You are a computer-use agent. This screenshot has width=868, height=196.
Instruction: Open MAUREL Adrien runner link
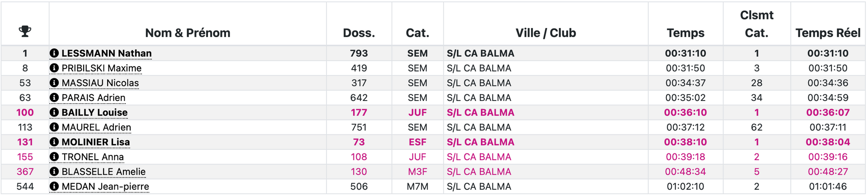point(96,127)
